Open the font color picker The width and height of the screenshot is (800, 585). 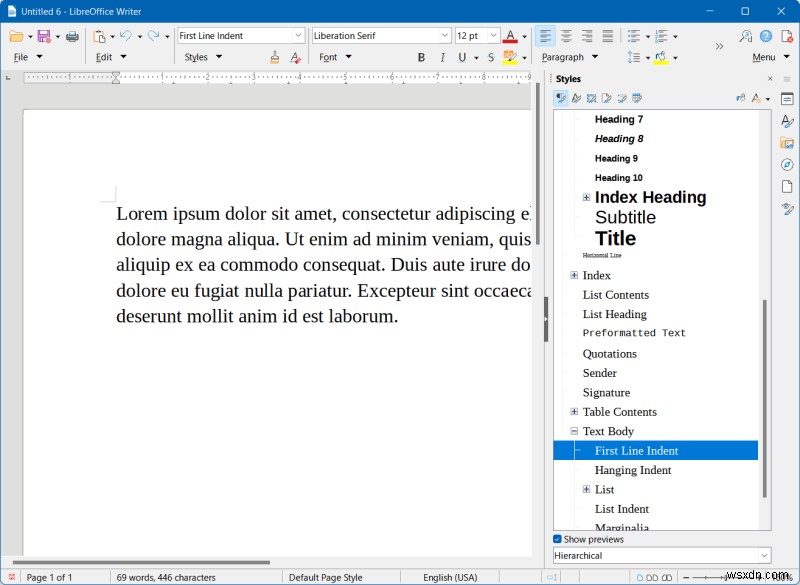[523, 35]
